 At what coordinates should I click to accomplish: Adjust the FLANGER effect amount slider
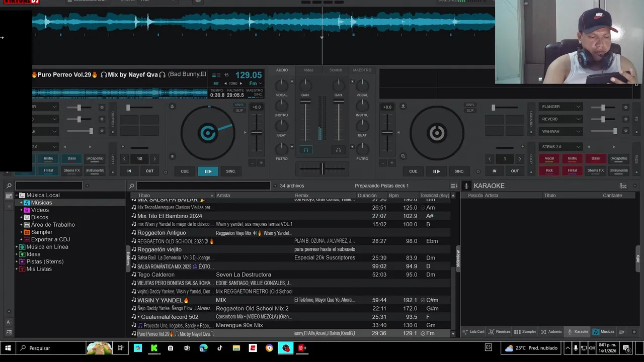[x=603, y=107]
